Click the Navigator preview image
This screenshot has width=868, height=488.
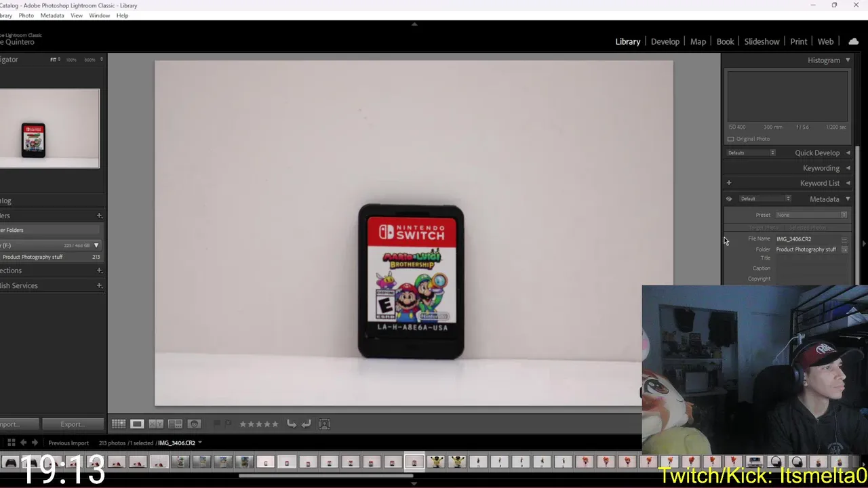50,128
